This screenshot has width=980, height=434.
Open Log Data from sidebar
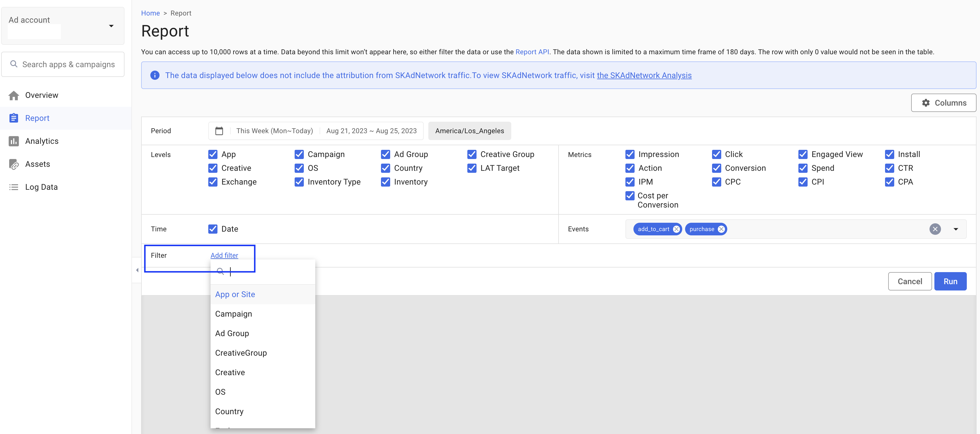[42, 187]
